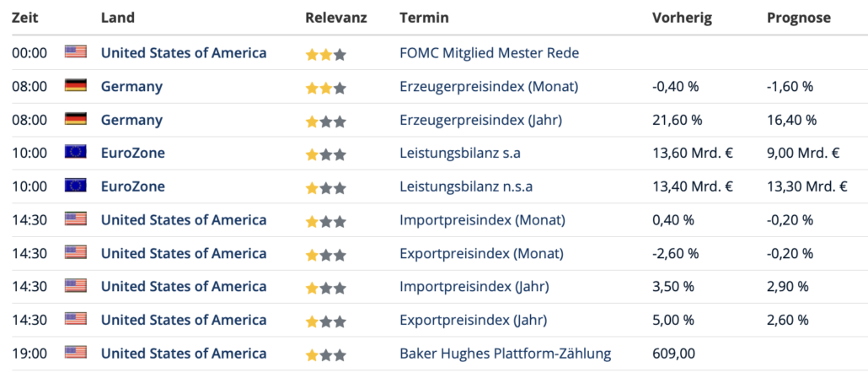The height and width of the screenshot is (378, 868).
Task: Click the German flag beside Erzeugerpreisindex (Monat)
Action: point(75,85)
